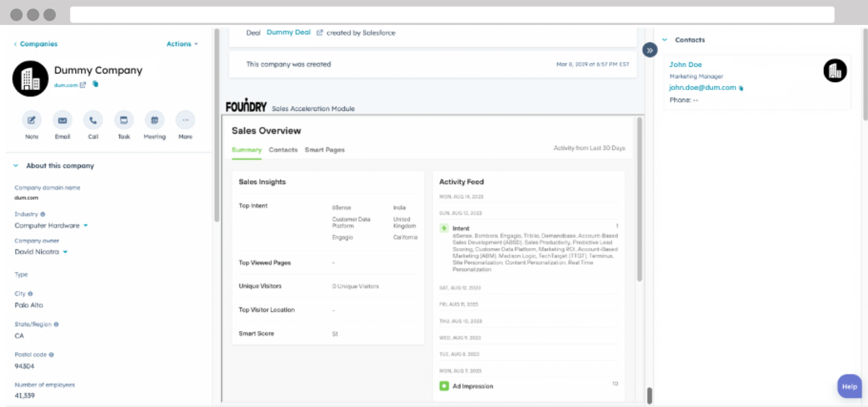Click the Industry info icon
The image size is (868, 407).
point(43,214)
